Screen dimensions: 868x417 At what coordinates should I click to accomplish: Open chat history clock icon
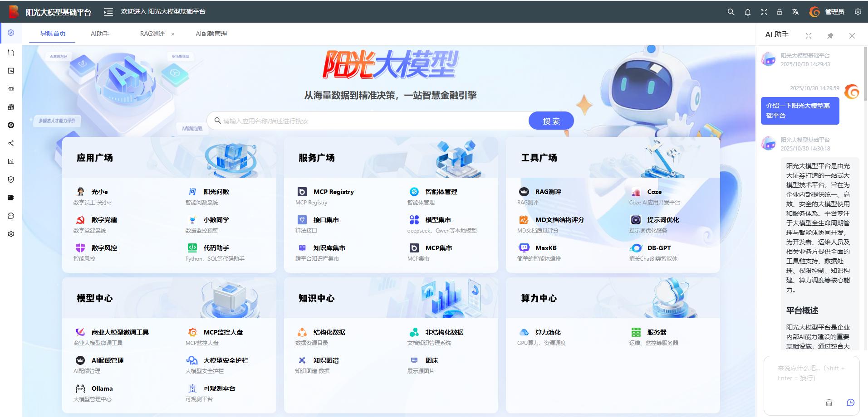(851, 402)
